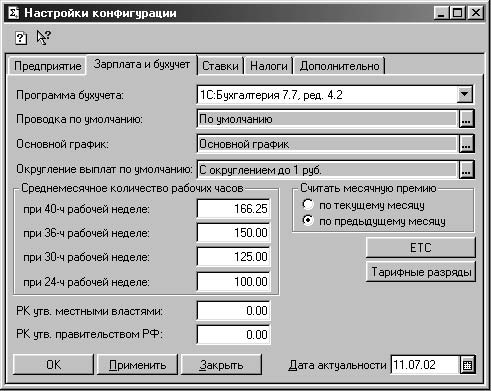Open the Дополнительно tab
The height and width of the screenshot is (391, 491).
[339, 66]
